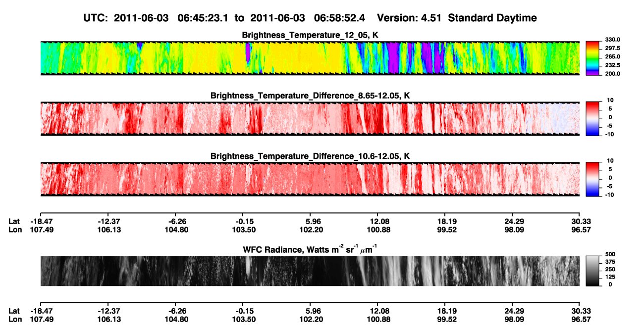
Task: Click the bottom axis Lon row label
Action: point(15,319)
